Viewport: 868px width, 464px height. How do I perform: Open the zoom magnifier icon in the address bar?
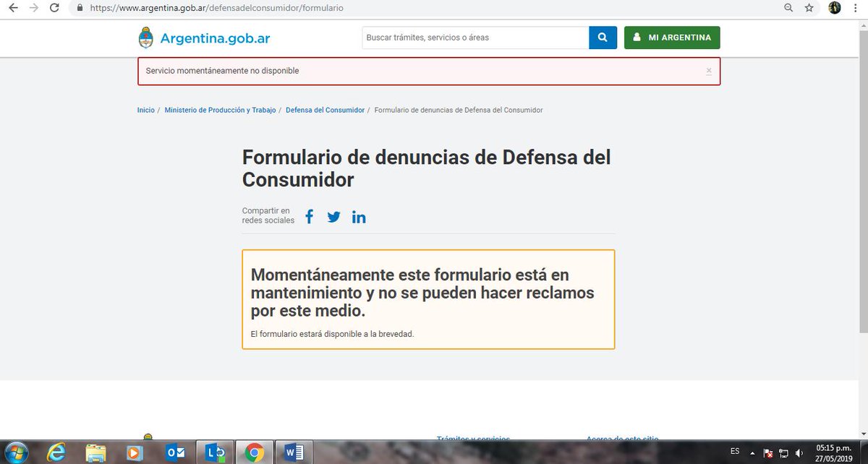pos(788,8)
